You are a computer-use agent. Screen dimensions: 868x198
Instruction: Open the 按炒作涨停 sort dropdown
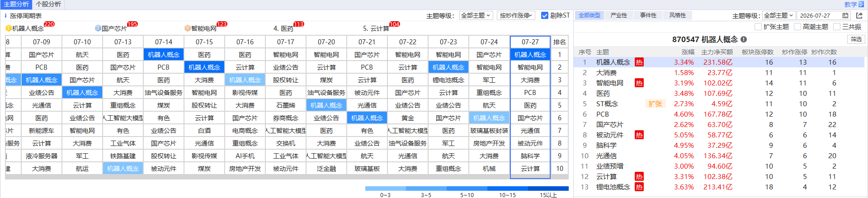516,15
